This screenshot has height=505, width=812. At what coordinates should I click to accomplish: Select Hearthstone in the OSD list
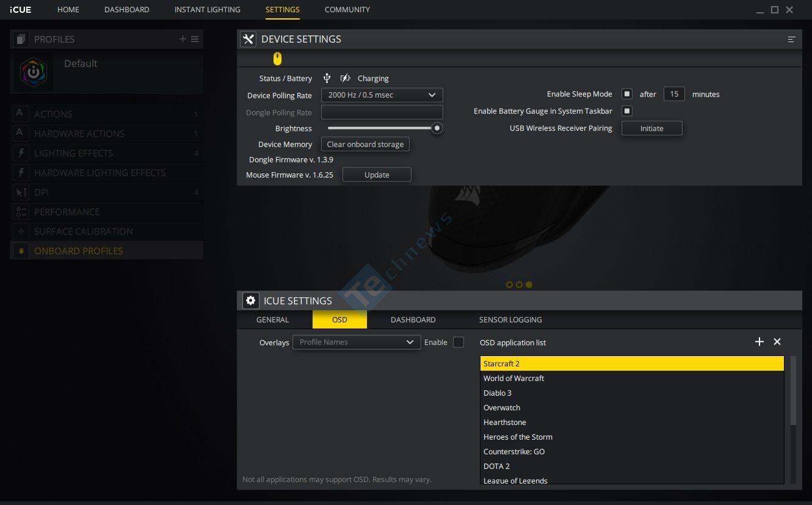[632, 422]
